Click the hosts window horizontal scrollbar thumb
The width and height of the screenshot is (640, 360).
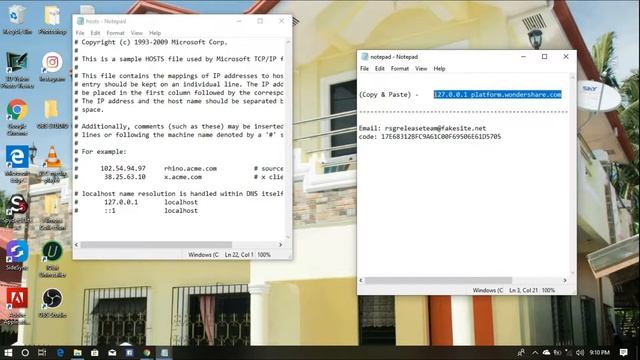click(x=156, y=244)
